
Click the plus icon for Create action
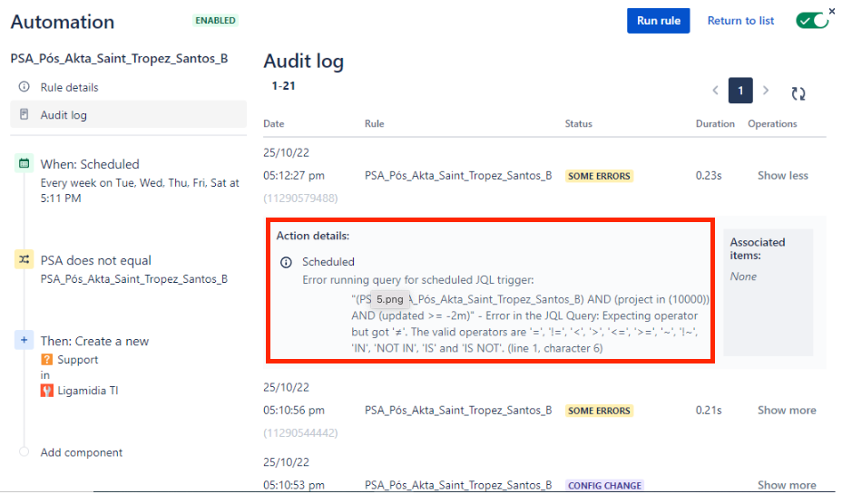[x=24, y=341]
